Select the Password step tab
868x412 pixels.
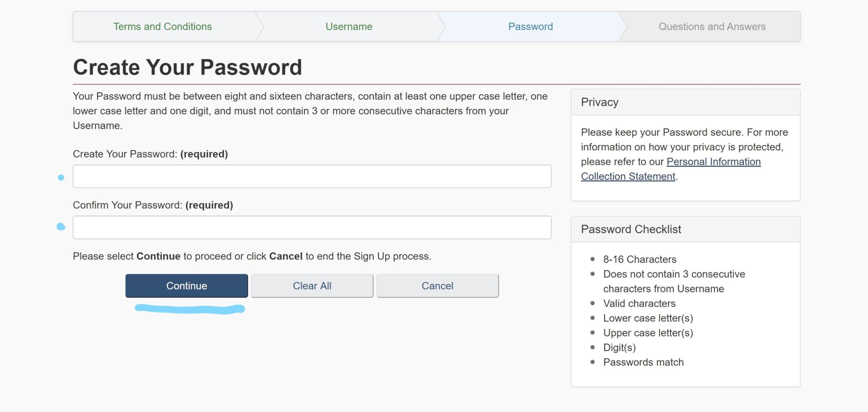pos(530,27)
